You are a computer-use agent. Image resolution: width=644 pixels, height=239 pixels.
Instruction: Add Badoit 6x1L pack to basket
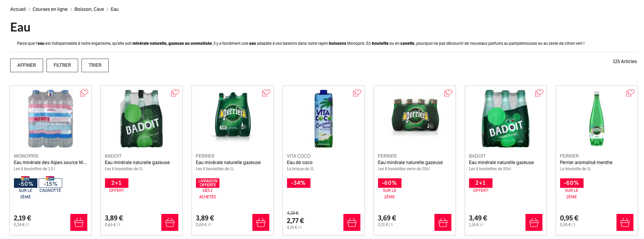tap(170, 222)
